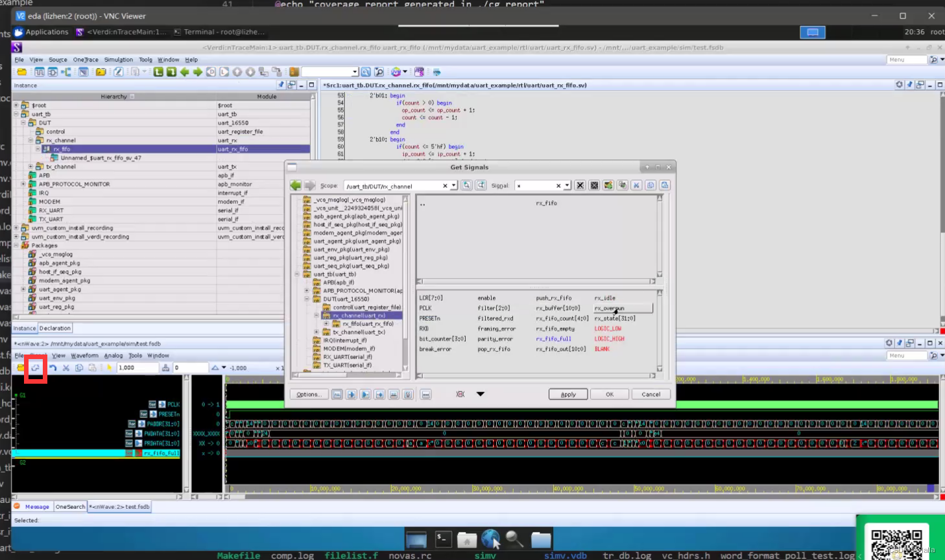Toggle the output signal filter in Get Signals

coord(365,394)
